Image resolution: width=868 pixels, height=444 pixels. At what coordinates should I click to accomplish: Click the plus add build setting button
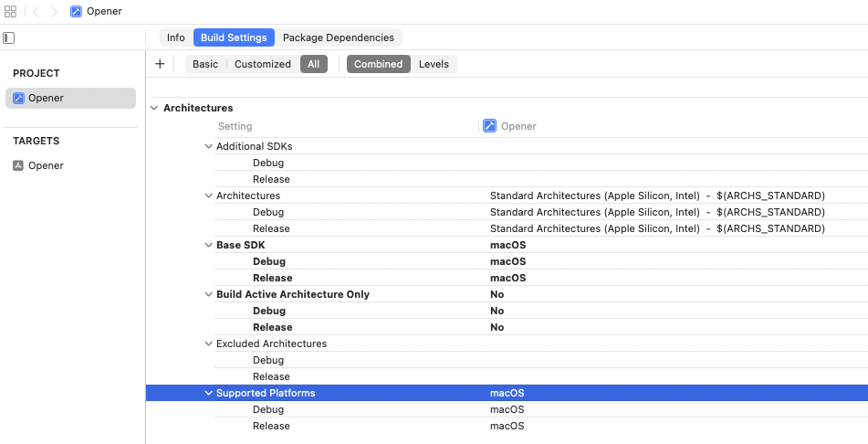click(x=160, y=64)
